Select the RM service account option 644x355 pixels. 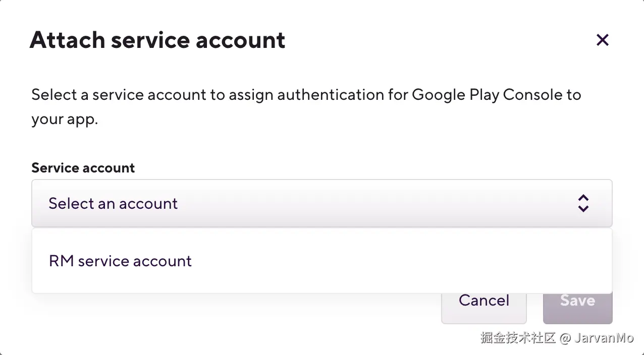coord(120,261)
